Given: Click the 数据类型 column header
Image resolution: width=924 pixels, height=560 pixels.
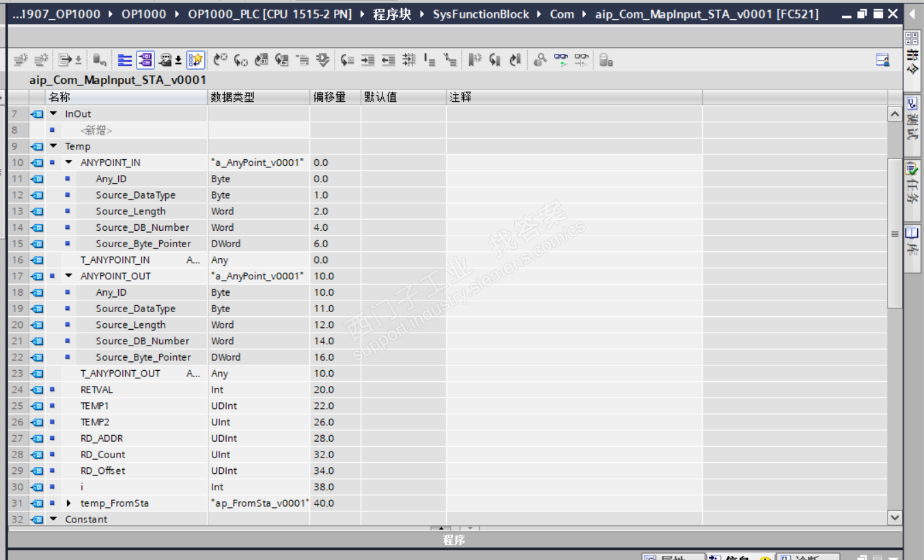Looking at the screenshot, I should coord(259,97).
